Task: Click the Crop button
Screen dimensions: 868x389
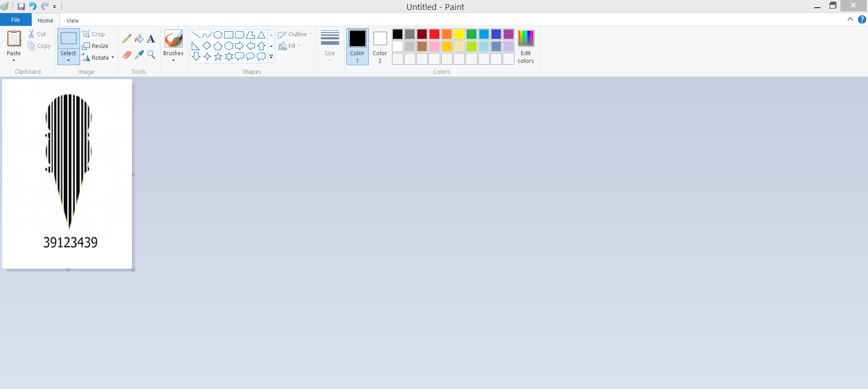Action: pos(94,34)
